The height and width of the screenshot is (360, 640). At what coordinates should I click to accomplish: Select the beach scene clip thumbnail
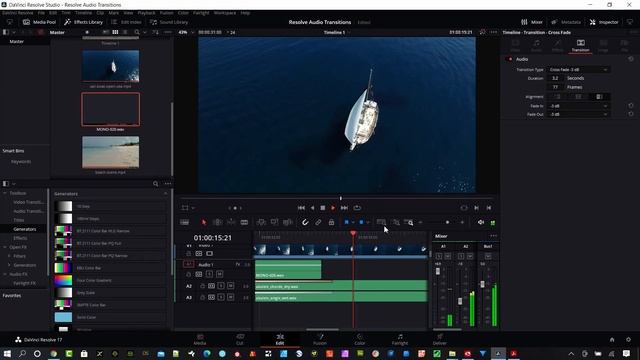click(x=111, y=152)
